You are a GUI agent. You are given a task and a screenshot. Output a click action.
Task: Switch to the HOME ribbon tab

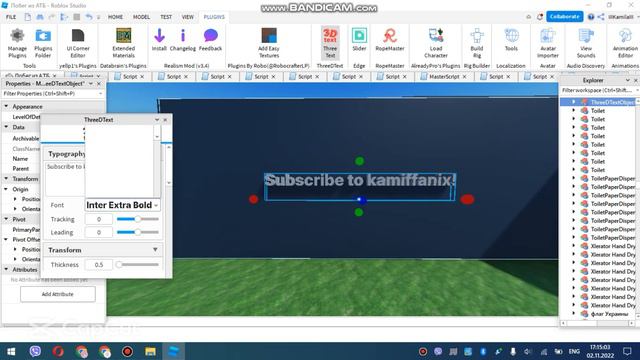tap(115, 17)
